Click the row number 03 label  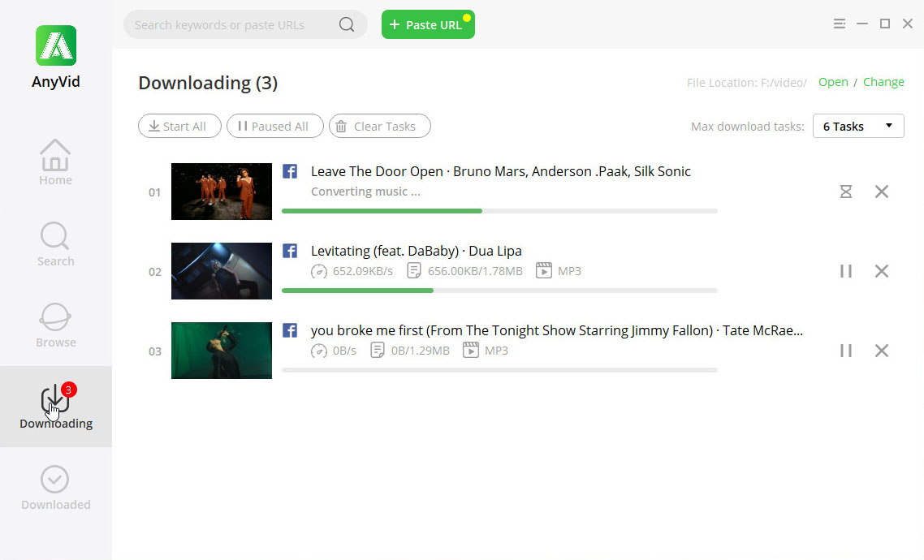coord(154,351)
